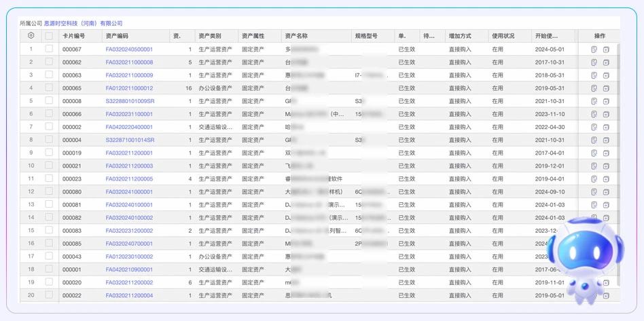Select the checkbox for card 000062
The height and width of the screenshot is (321, 644).
[50, 62]
